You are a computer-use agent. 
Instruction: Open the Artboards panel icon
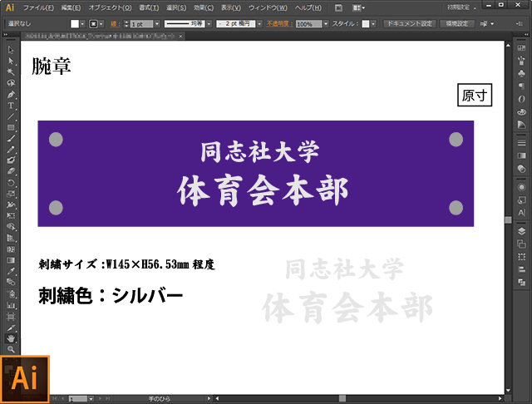(521, 244)
